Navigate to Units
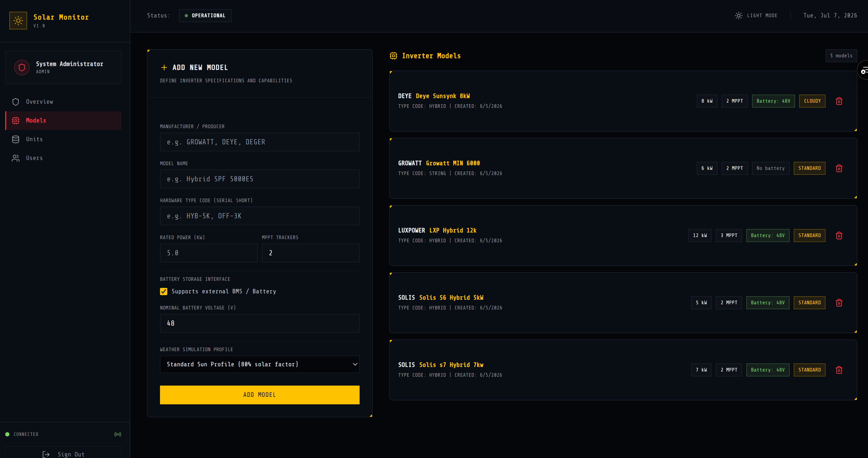The width and height of the screenshot is (868, 458). [63, 139]
